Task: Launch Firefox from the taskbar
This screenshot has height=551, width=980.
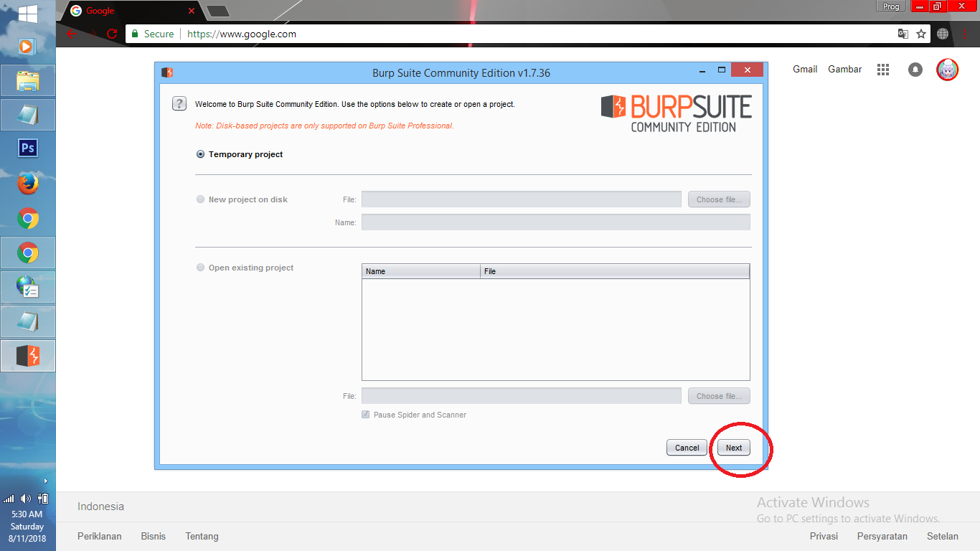Action: [27, 184]
